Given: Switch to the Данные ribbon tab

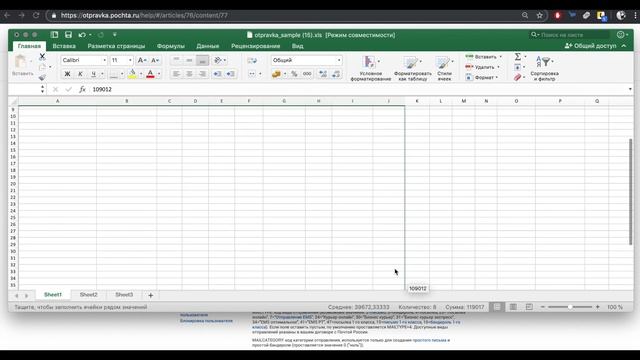Looking at the screenshot, I should (208, 46).
